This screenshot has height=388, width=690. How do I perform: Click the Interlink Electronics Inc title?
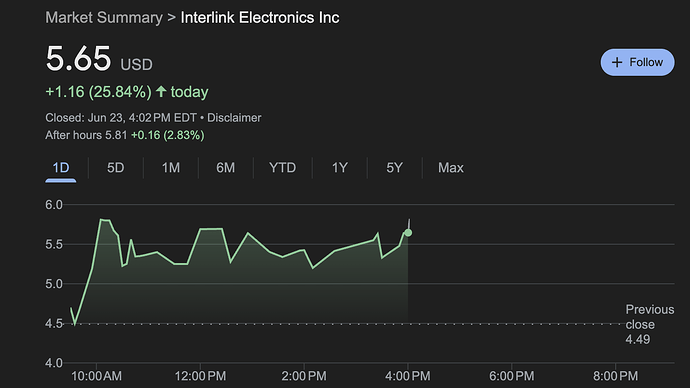pos(260,18)
